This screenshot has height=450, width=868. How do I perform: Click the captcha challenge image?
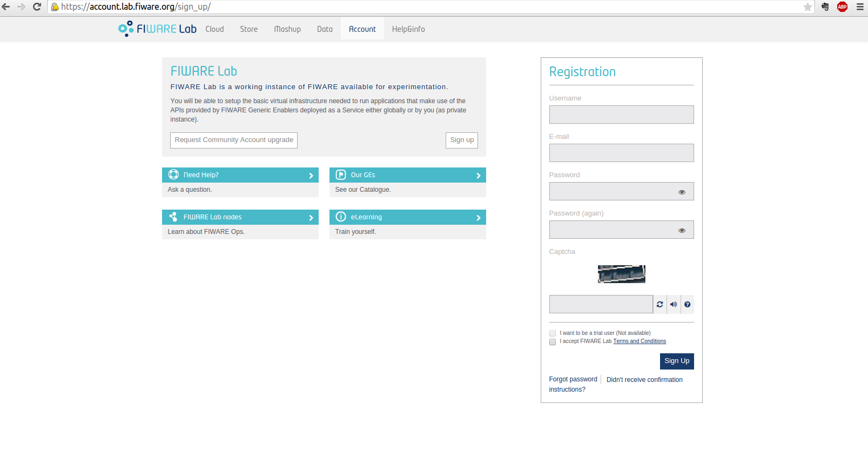tap(622, 274)
